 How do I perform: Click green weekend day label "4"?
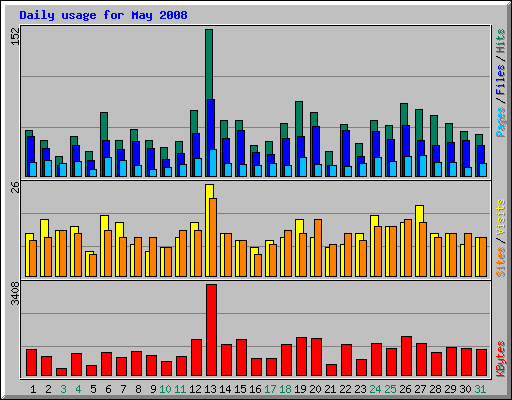(x=78, y=389)
